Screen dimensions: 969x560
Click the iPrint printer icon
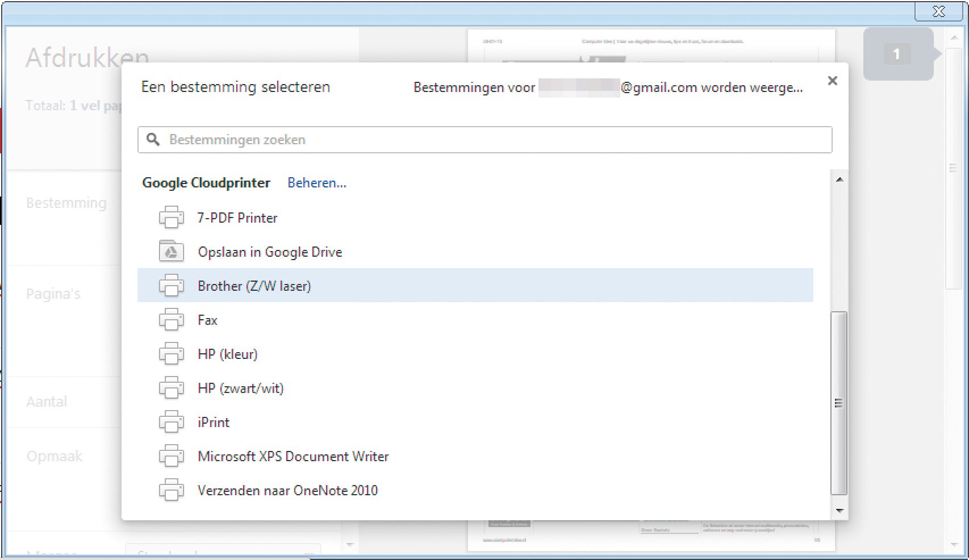click(171, 422)
